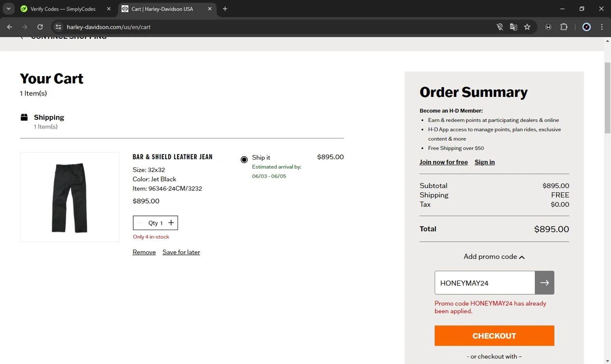
Task: Click the round extension icon left of Extensions
Action: click(x=549, y=27)
